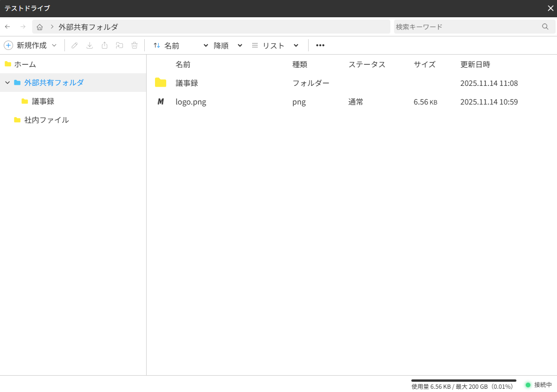Click the trash delete icon
The height and width of the screenshot is (392, 557).
(134, 45)
